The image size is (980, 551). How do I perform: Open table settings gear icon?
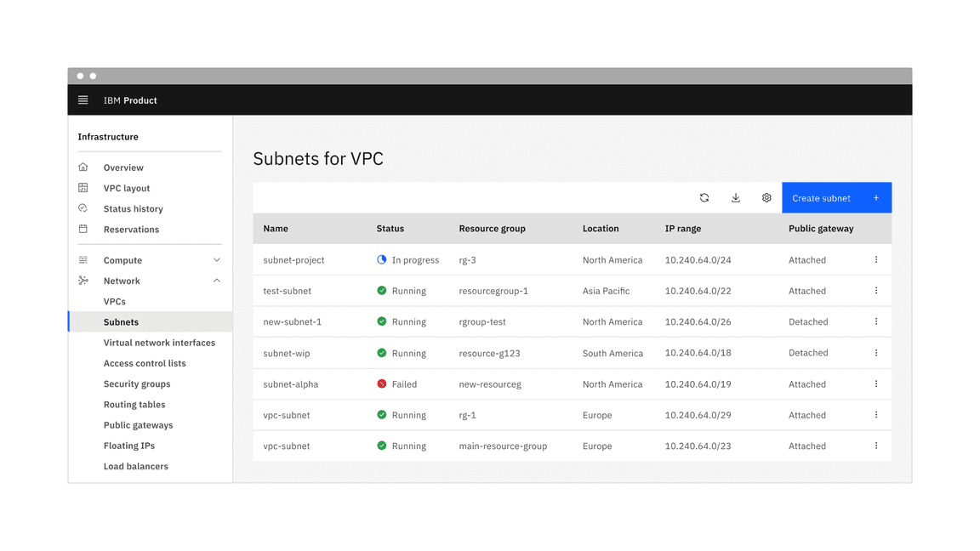point(766,198)
